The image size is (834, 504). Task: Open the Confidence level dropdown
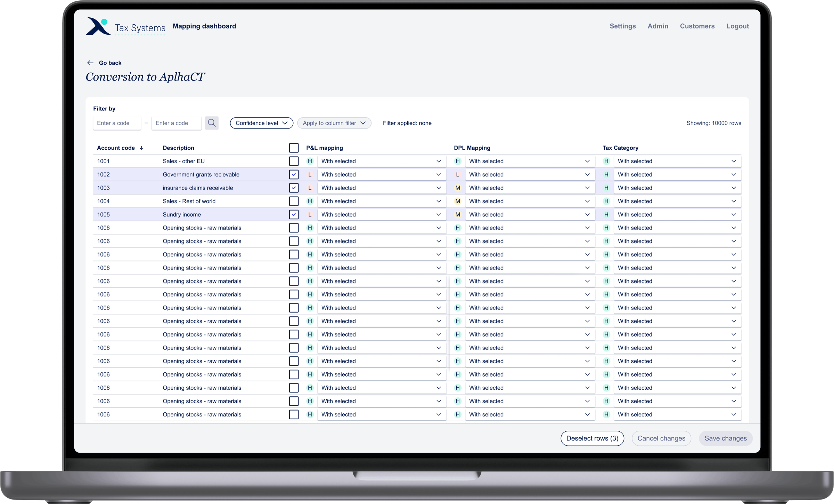[261, 123]
